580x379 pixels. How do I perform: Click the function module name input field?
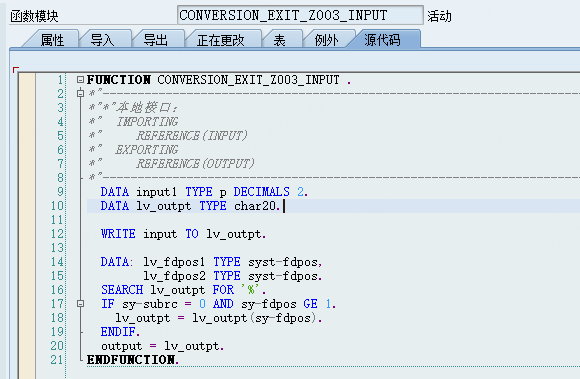[300, 15]
